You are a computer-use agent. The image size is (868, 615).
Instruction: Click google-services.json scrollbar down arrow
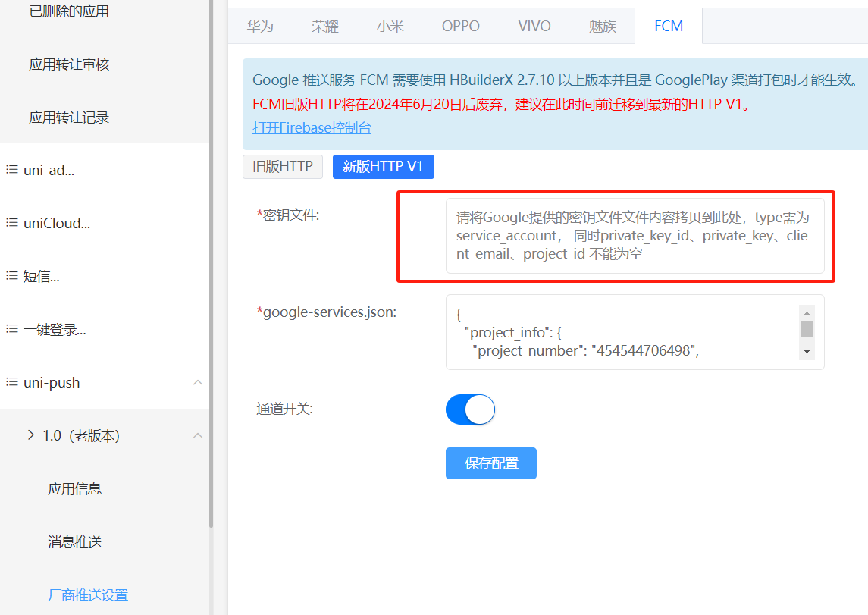tap(807, 352)
